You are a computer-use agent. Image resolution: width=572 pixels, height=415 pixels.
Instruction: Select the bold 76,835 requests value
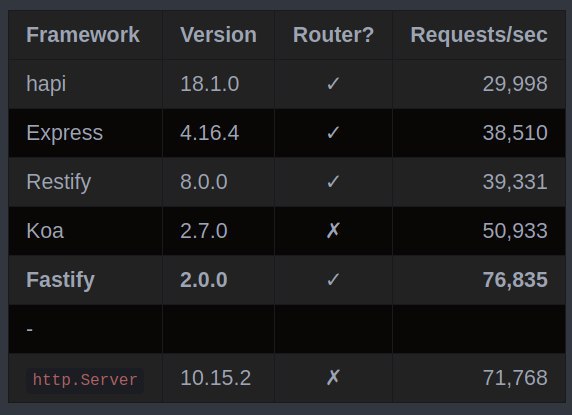pos(515,280)
